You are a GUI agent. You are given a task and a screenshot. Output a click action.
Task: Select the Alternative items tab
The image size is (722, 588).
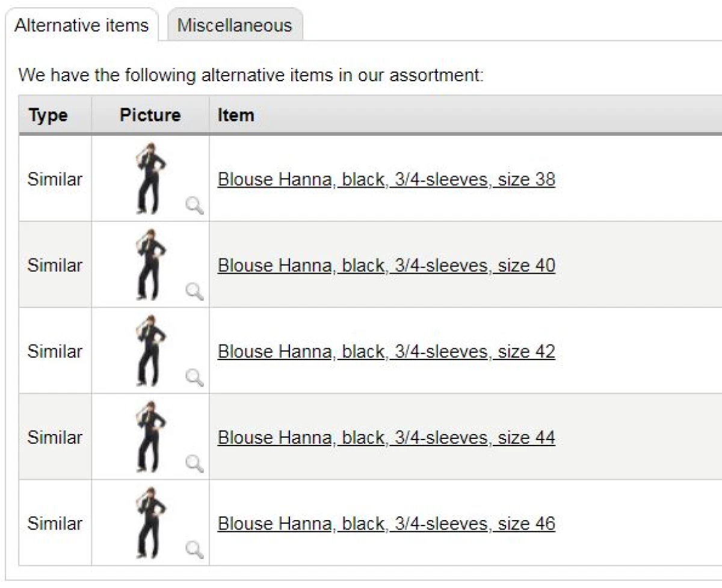click(x=81, y=25)
